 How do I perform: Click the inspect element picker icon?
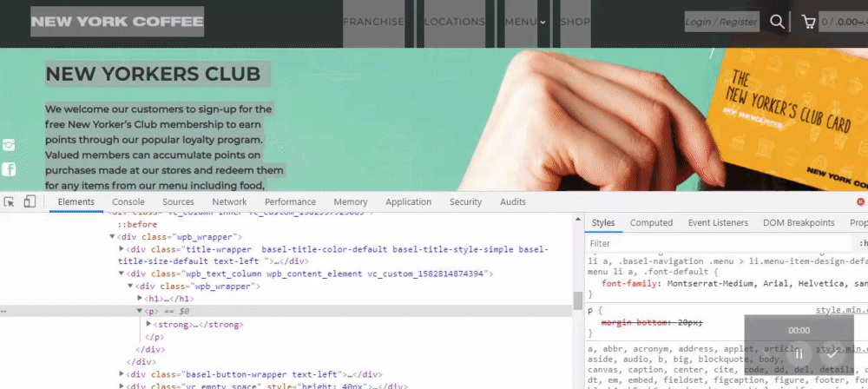click(10, 201)
